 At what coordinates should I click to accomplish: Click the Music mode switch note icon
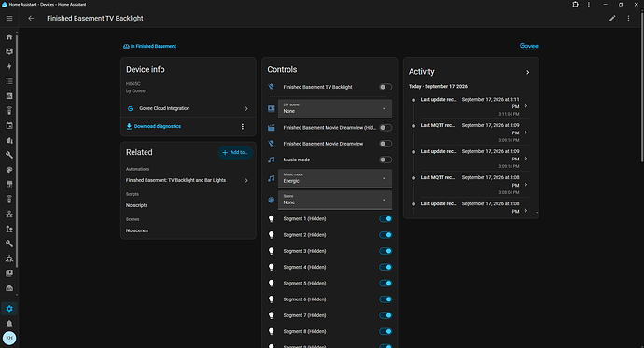click(271, 160)
